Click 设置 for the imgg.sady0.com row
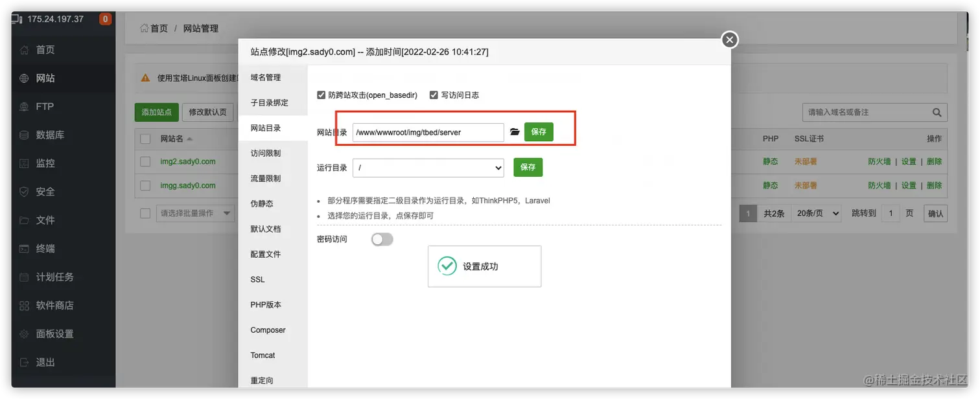 [x=909, y=186]
